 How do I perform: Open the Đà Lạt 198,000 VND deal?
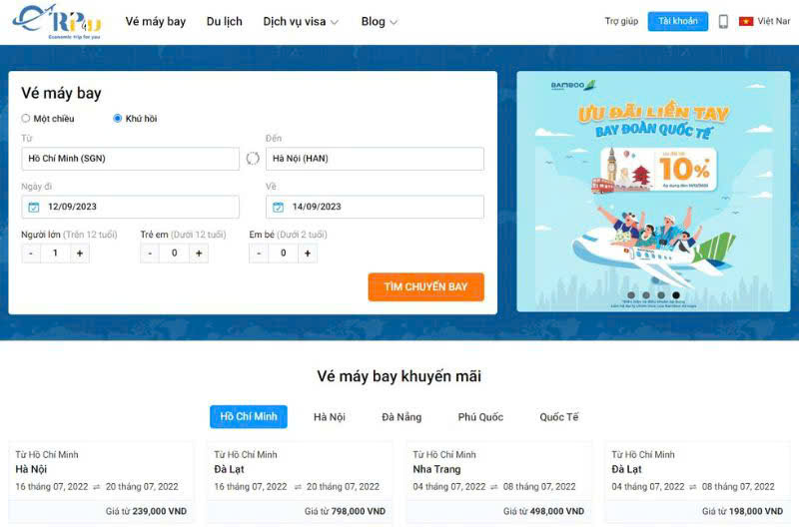coord(697,483)
